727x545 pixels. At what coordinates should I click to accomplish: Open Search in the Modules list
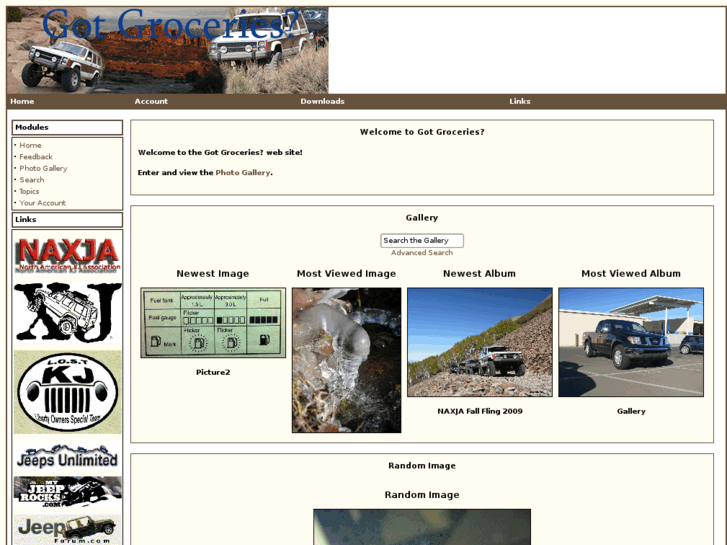pos(32,180)
